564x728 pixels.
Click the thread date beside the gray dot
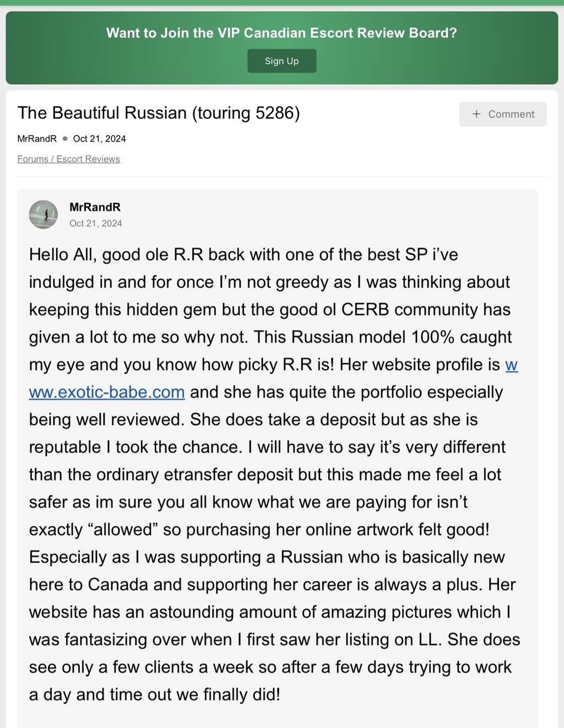[99, 139]
